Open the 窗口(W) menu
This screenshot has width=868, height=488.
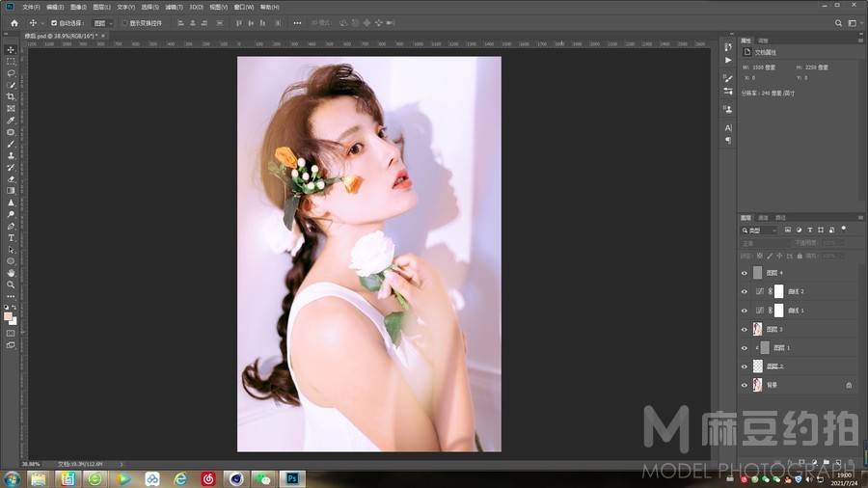pyautogui.click(x=244, y=7)
